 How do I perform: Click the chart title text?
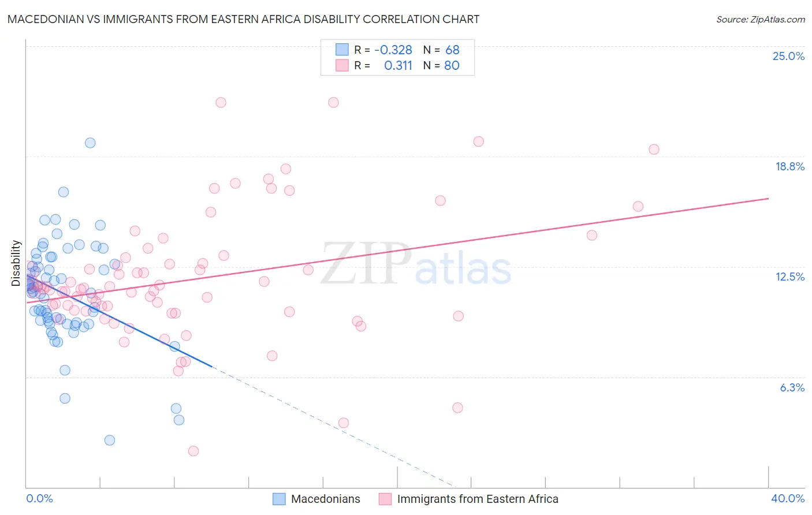tap(243, 19)
